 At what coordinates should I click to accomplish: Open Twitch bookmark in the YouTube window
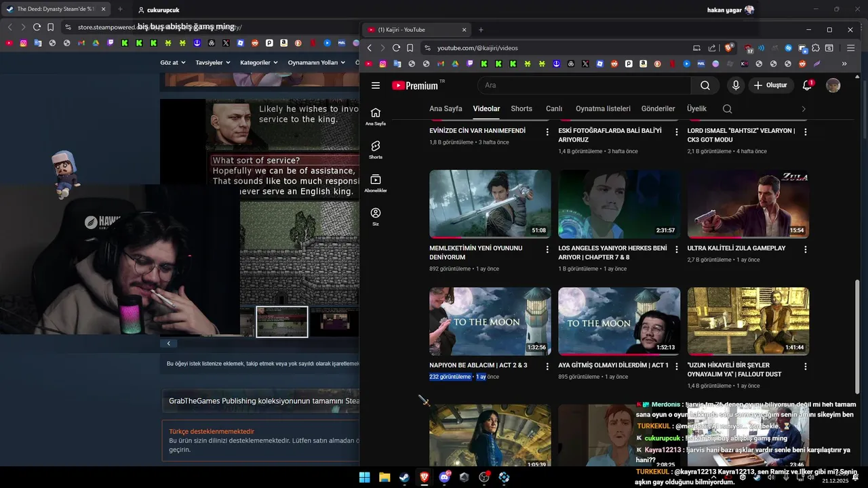470,64
